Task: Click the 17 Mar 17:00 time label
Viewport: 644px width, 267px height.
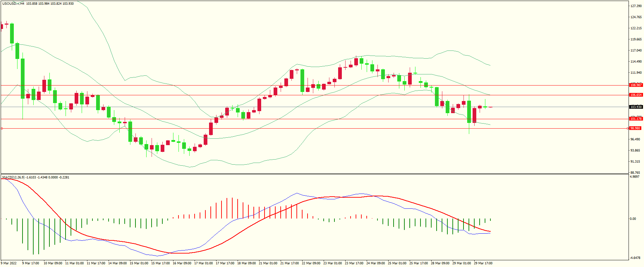Action: 225,263
